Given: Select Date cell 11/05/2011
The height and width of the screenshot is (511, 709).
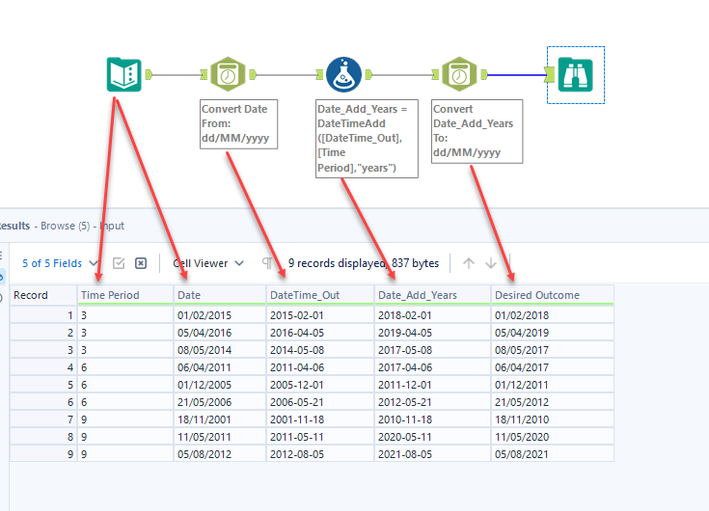Looking at the screenshot, I should [x=220, y=437].
